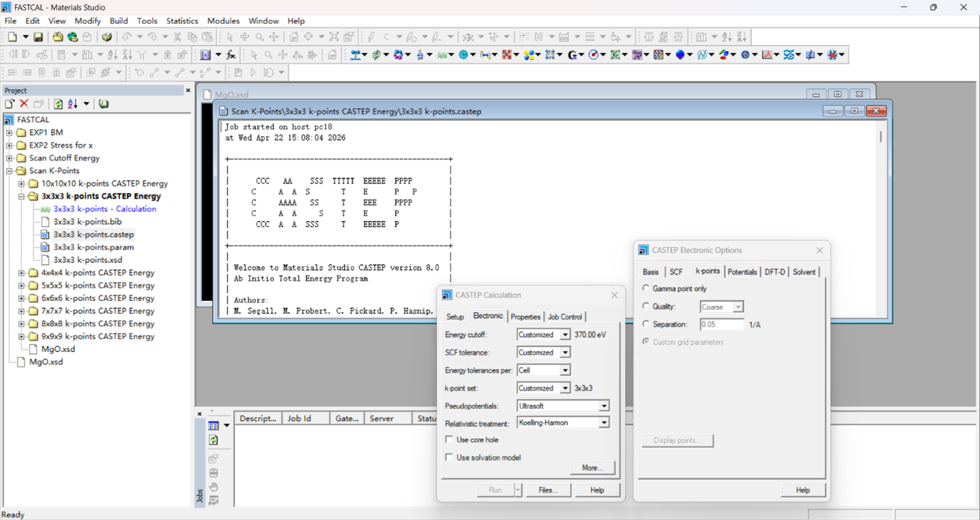Delete selected item using red X in Project panel
980x520 pixels.
point(24,104)
